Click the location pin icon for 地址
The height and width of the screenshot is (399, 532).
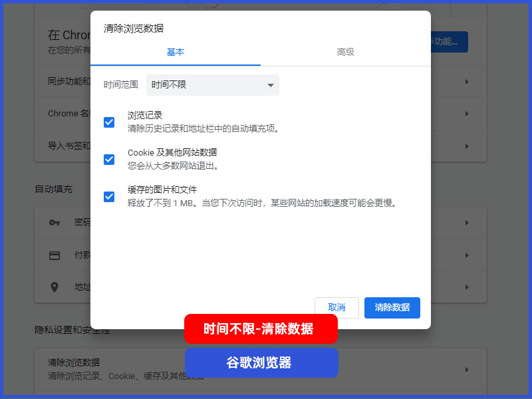55,287
